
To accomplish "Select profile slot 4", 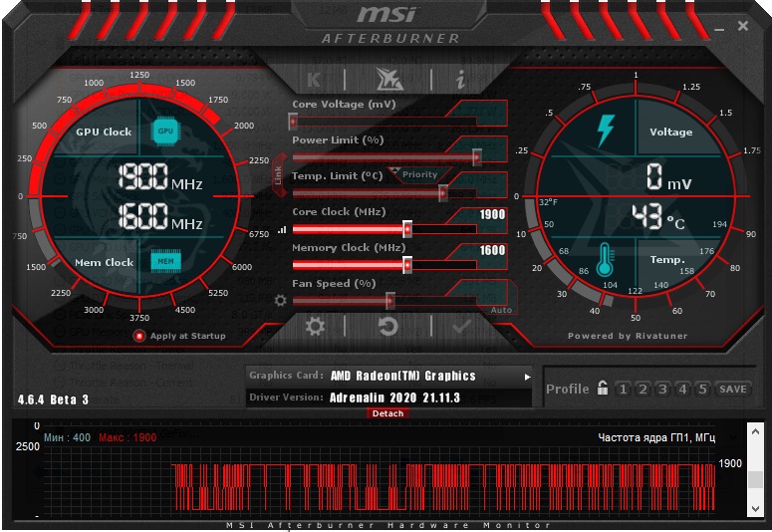I will (x=683, y=389).
